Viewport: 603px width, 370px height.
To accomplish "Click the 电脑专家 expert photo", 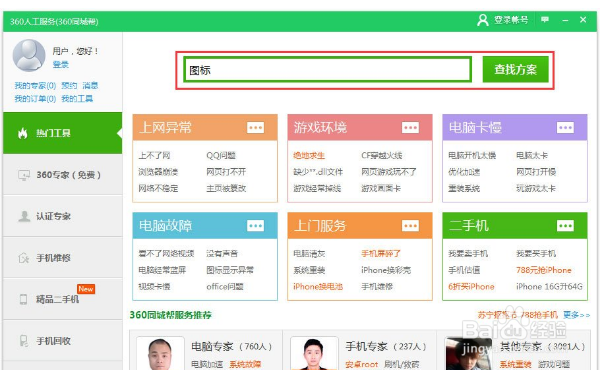I will (x=160, y=353).
